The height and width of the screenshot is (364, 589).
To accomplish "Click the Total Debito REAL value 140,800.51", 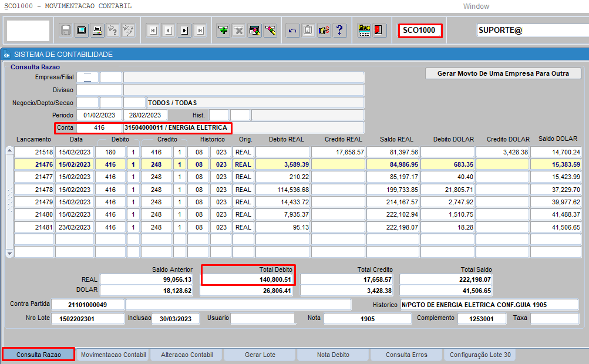I will tap(247, 279).
